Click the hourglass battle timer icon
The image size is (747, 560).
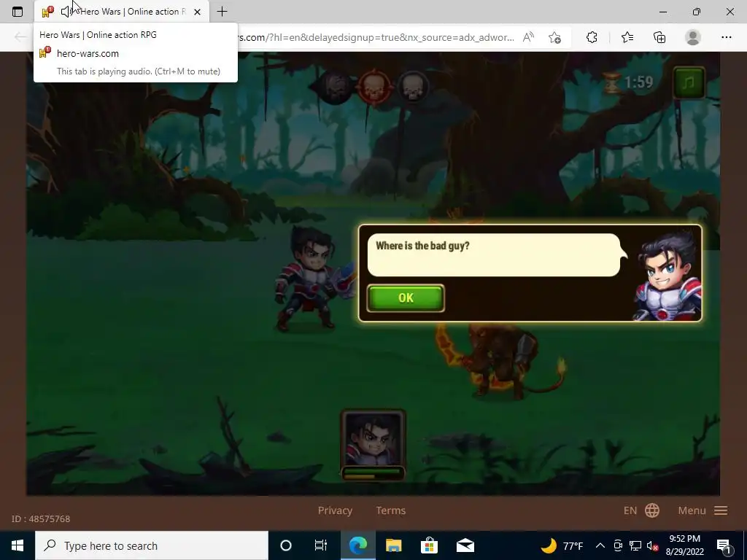611,83
